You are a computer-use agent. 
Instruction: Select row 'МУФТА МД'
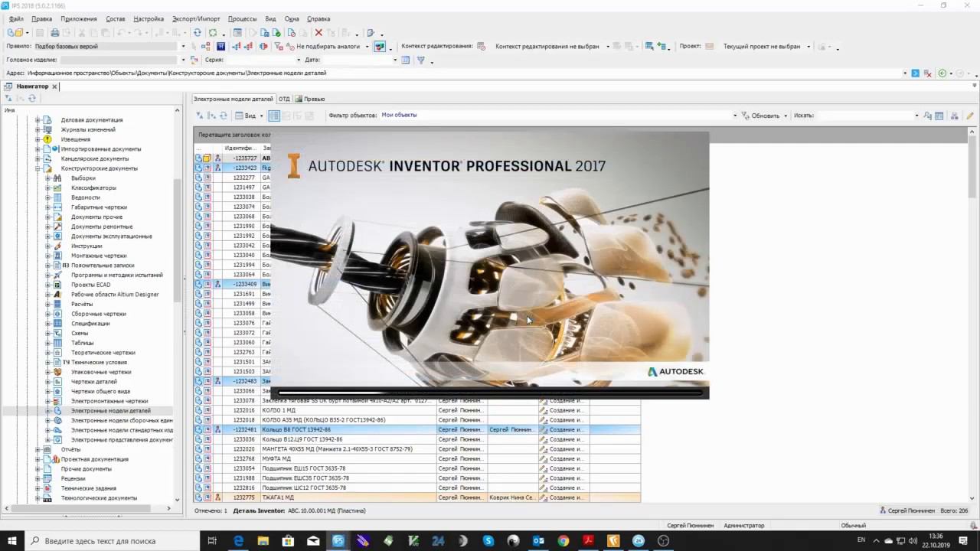click(417, 459)
